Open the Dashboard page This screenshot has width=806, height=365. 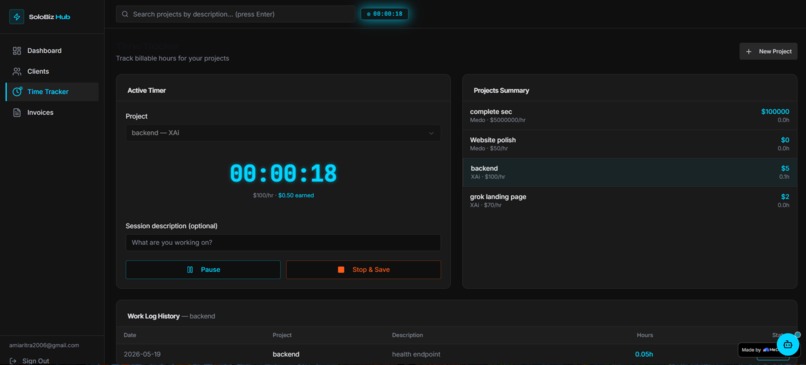coord(52,51)
